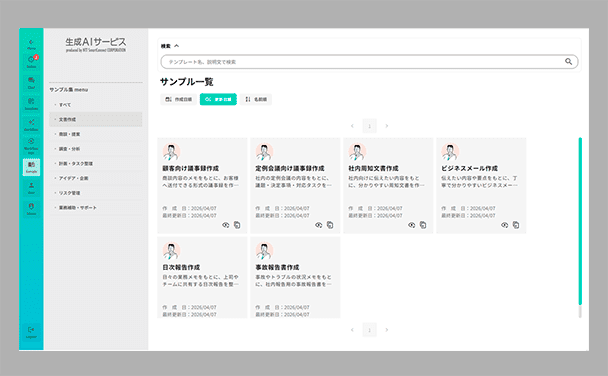Sort samples with the highlighted 更新日順 button
608x376 pixels.
click(x=218, y=99)
